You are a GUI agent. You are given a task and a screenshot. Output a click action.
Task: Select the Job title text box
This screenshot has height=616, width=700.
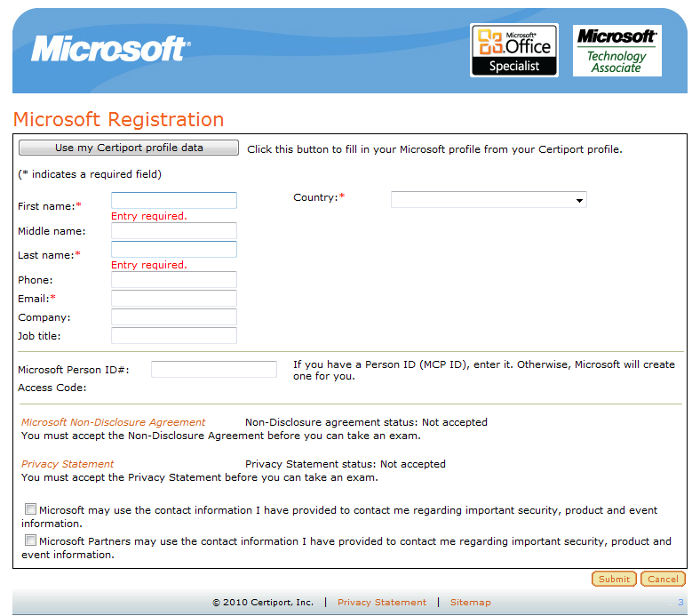[x=173, y=335]
